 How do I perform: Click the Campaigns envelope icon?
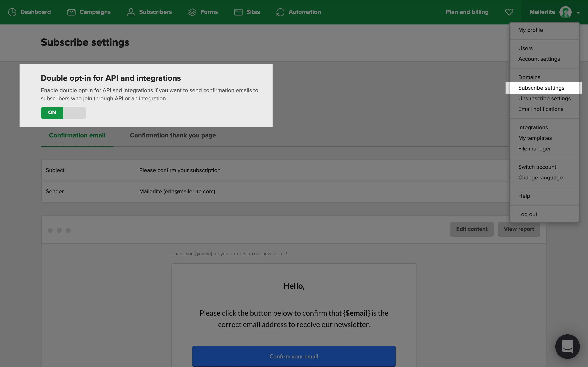[71, 12]
